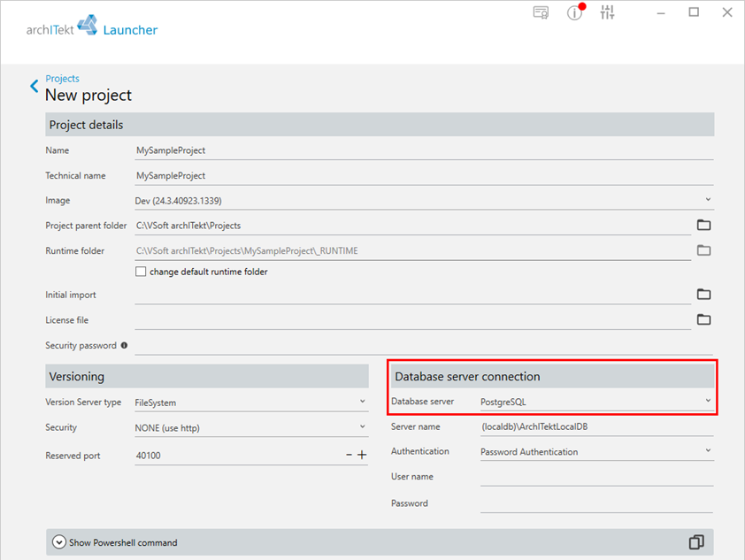Copy the Powershell command to clipboard
The height and width of the screenshot is (560, 745).
696,542
